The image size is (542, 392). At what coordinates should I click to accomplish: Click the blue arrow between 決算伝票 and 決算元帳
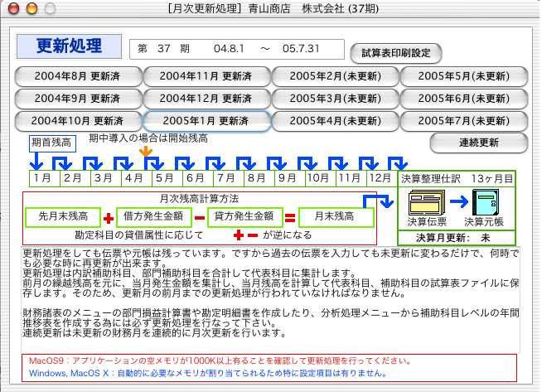(x=457, y=202)
